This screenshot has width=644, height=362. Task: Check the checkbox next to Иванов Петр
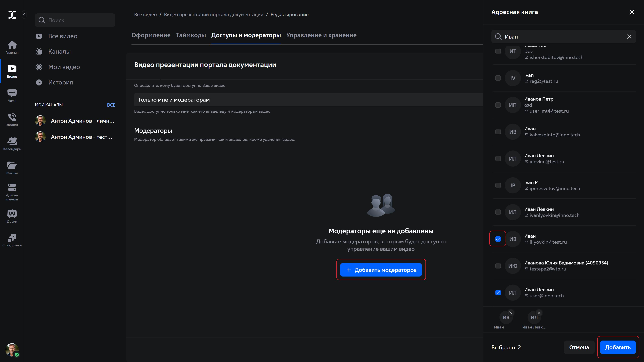498,105
